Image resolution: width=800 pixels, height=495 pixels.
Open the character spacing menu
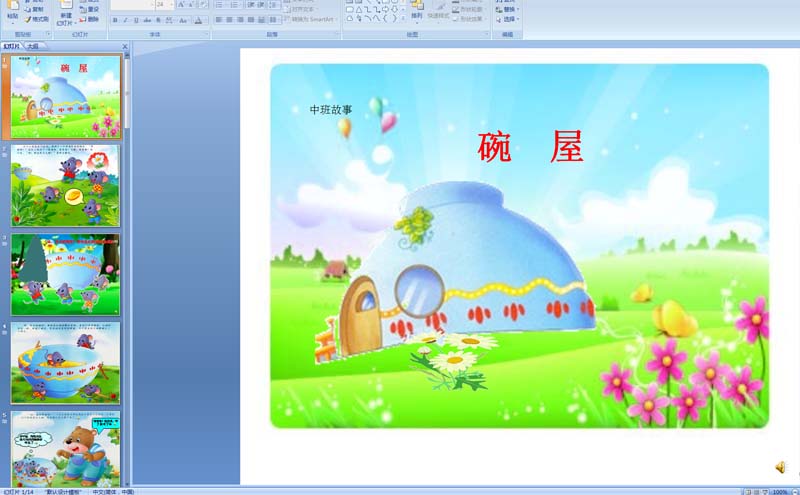click(x=169, y=20)
